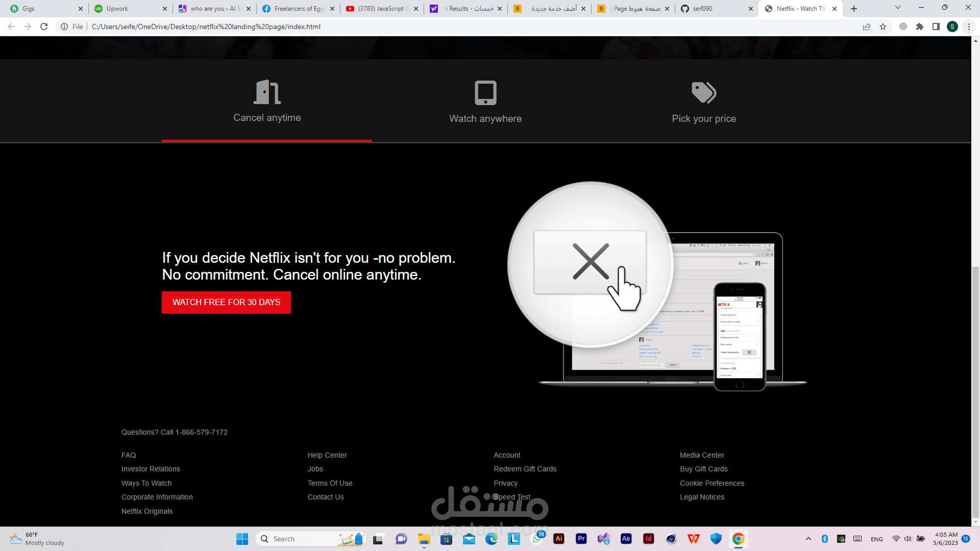
Task: Open Adobe Premiere Pro from taskbar
Action: click(x=581, y=539)
